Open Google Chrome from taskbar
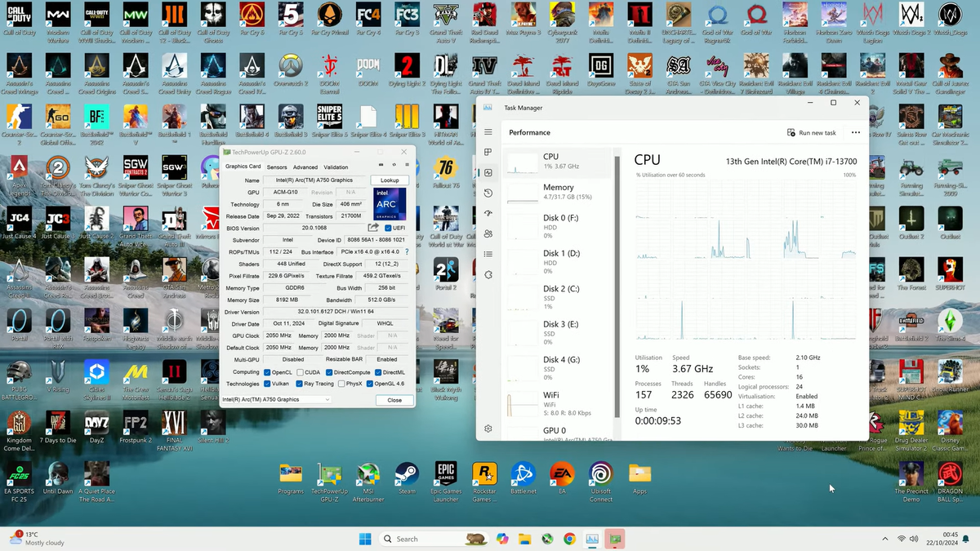The image size is (980, 551). coord(569,539)
